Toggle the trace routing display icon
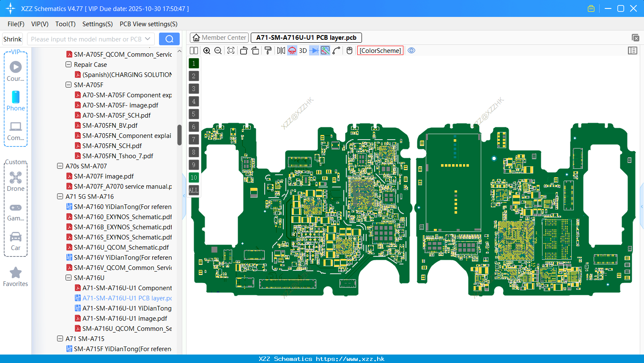Screen dimensions: 644x363 [325, 51]
